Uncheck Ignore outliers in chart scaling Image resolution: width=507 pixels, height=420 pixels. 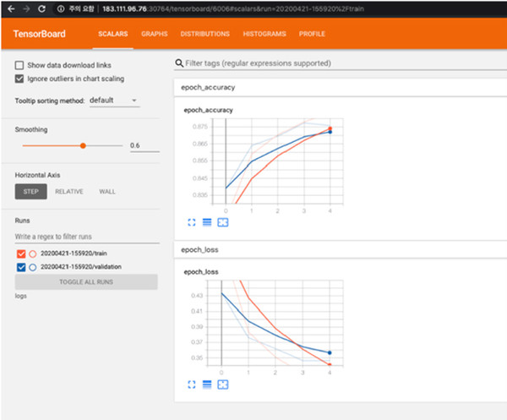coord(20,79)
